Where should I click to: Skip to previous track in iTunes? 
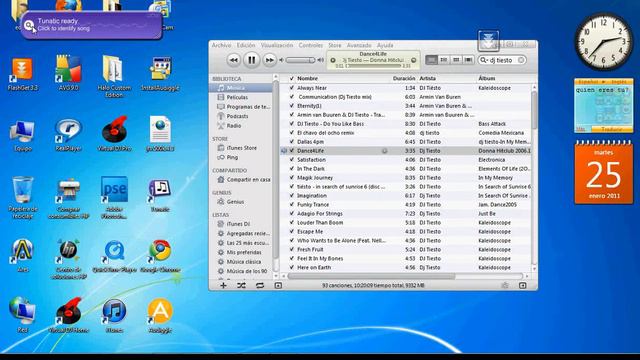tap(233, 60)
